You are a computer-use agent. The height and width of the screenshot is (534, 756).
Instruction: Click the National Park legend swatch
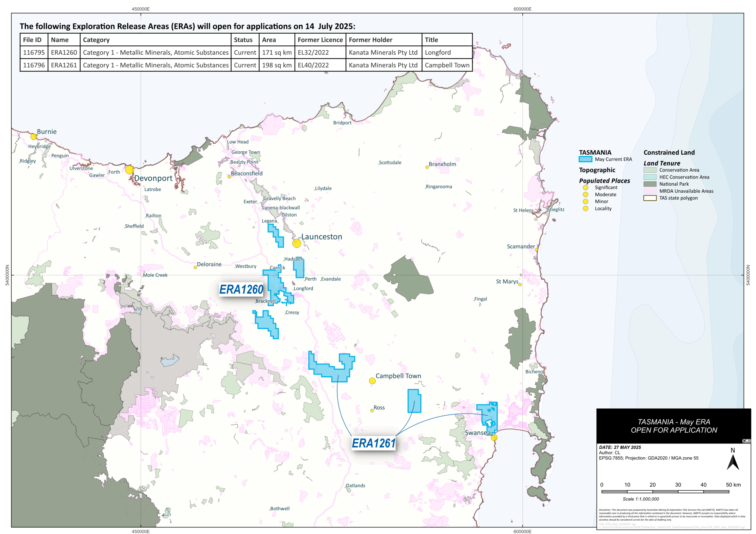pyautogui.click(x=650, y=184)
